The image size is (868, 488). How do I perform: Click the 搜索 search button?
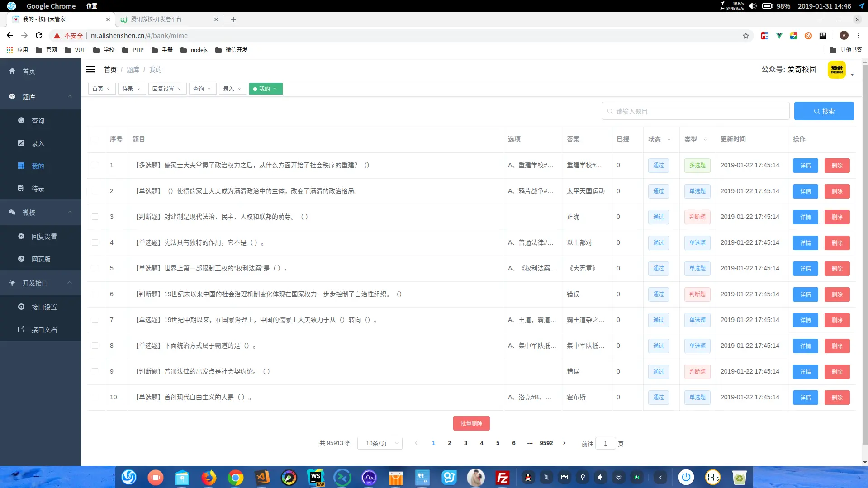[824, 111]
